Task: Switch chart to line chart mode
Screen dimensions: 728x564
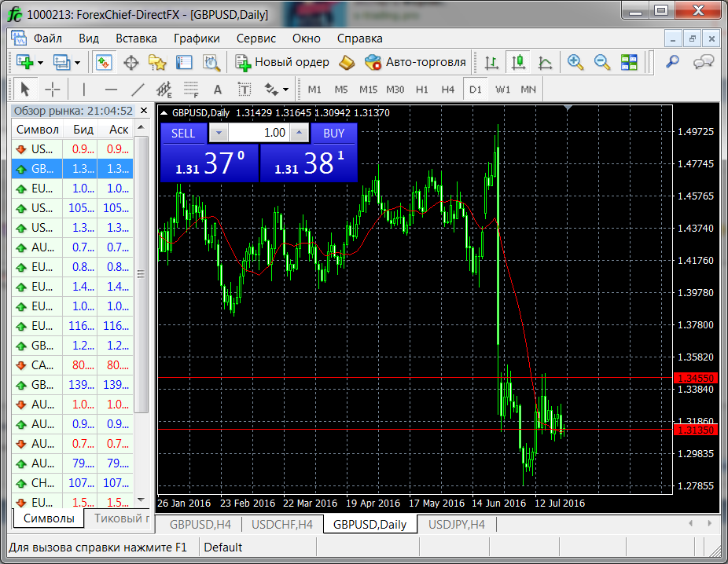Action: (545, 62)
